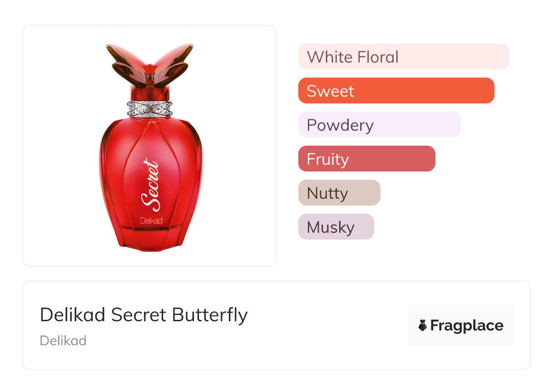Screen dimensions: 553x392
Task: Choose the Powdery accord bar
Action: click(x=379, y=125)
